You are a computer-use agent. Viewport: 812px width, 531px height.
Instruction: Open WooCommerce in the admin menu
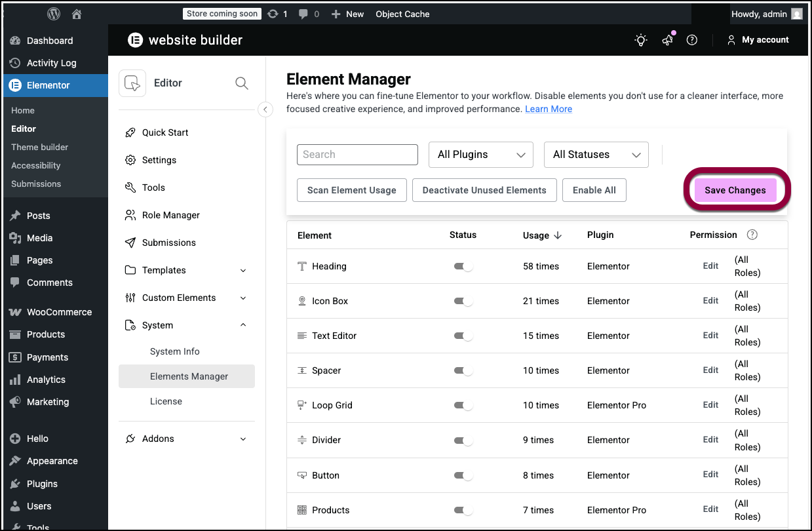click(x=59, y=312)
